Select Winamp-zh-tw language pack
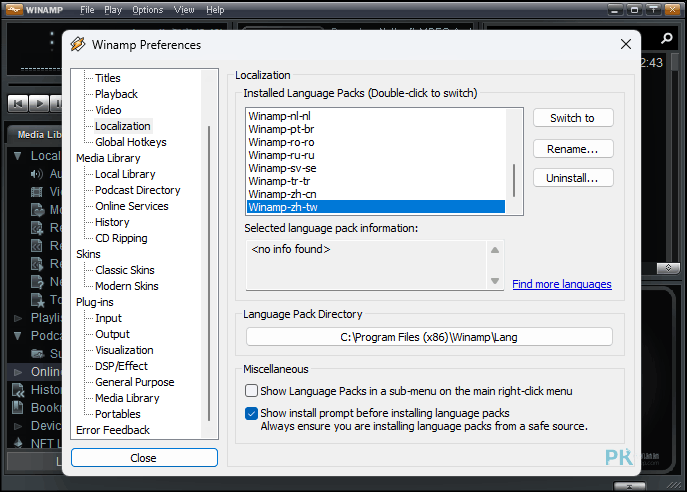This screenshot has width=687, height=492. [x=375, y=207]
